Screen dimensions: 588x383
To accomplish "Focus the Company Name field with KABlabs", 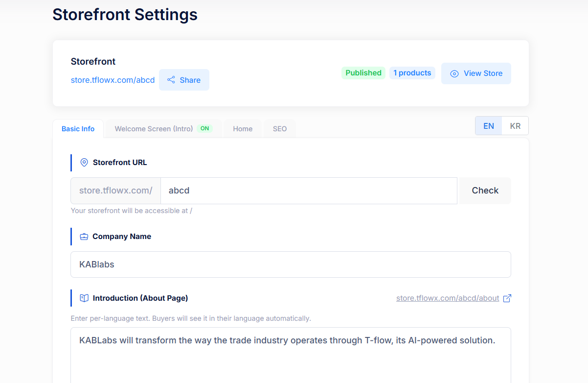I will pyautogui.click(x=291, y=264).
